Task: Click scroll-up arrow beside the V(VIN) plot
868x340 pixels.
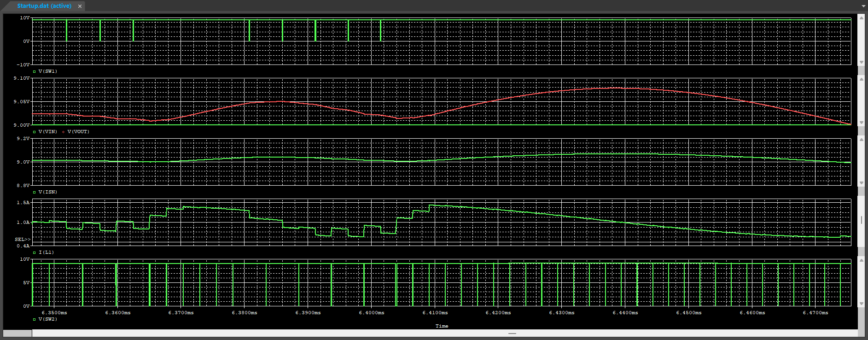Action: (x=861, y=79)
